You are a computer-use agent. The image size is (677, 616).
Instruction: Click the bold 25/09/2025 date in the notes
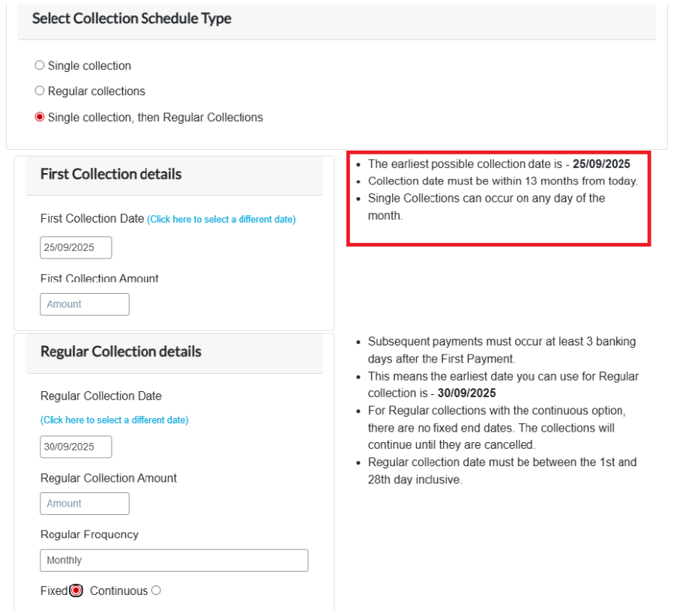[x=601, y=163]
